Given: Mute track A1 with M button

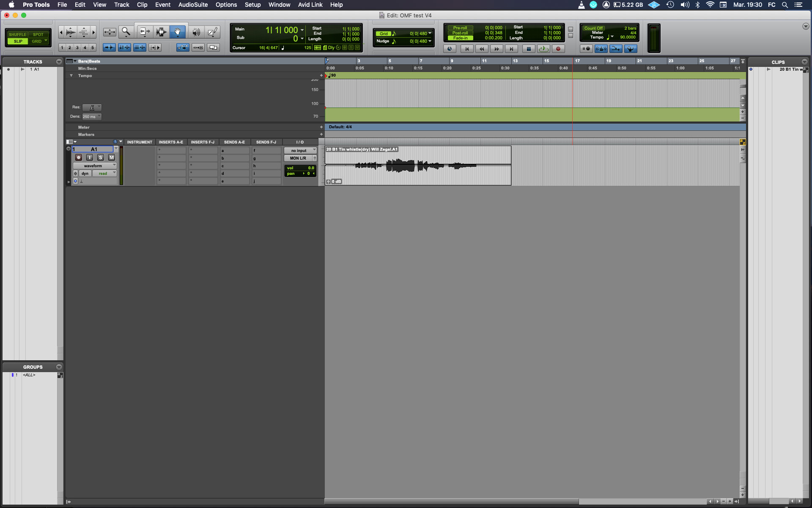Looking at the screenshot, I should [x=112, y=157].
